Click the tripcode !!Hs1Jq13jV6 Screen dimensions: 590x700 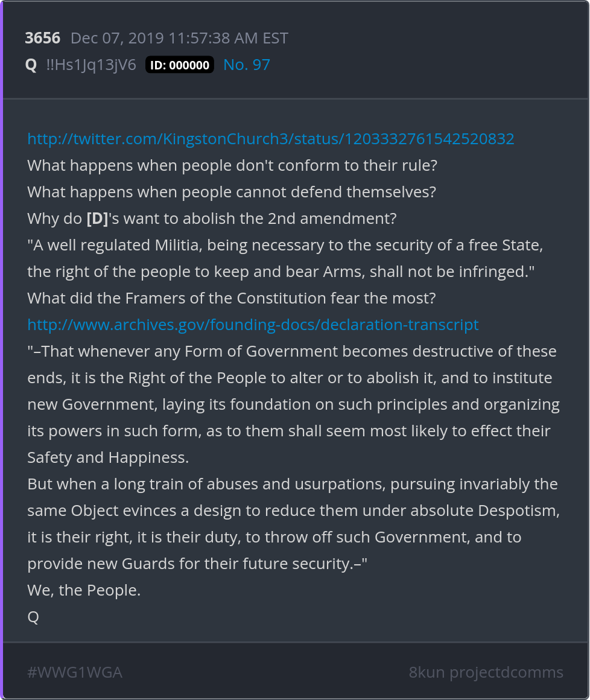(x=91, y=65)
